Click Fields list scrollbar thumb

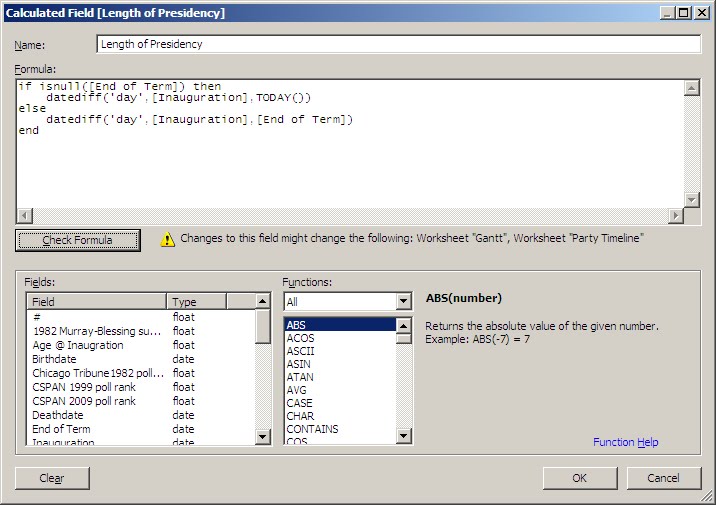tap(263, 326)
